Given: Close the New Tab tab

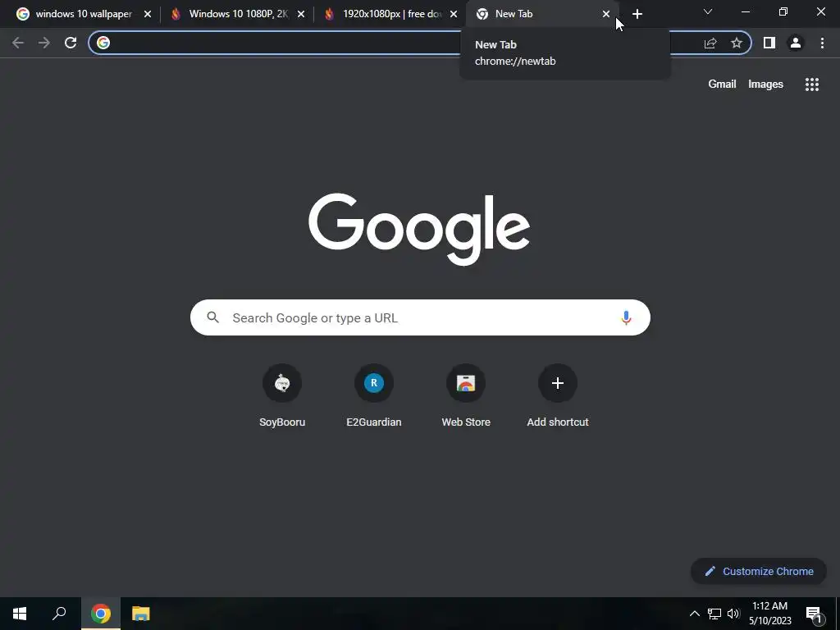Looking at the screenshot, I should [x=606, y=14].
